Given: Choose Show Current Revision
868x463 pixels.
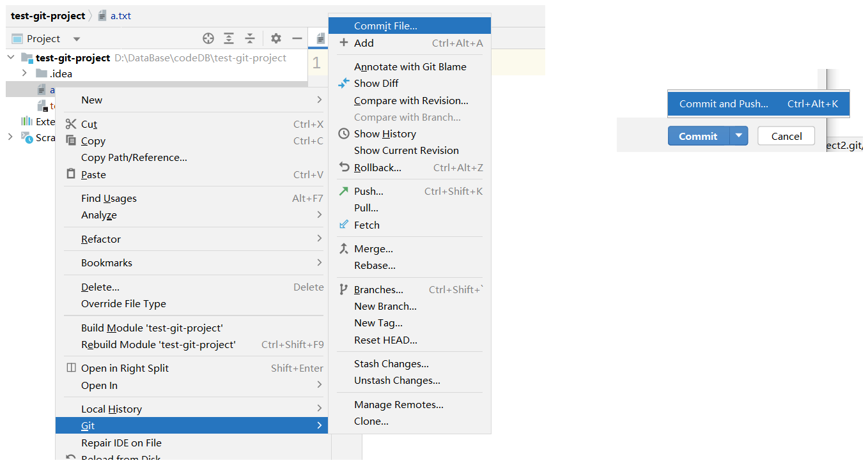Looking at the screenshot, I should click(410, 150).
